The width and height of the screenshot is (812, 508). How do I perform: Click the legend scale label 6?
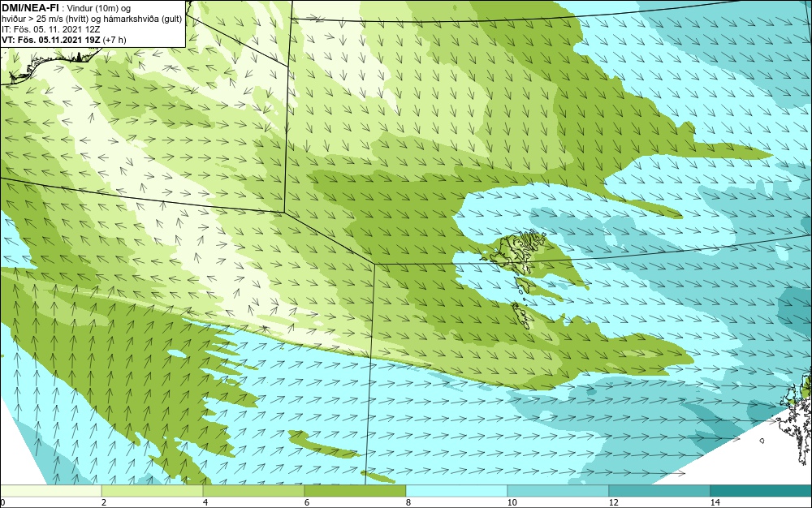point(307,502)
